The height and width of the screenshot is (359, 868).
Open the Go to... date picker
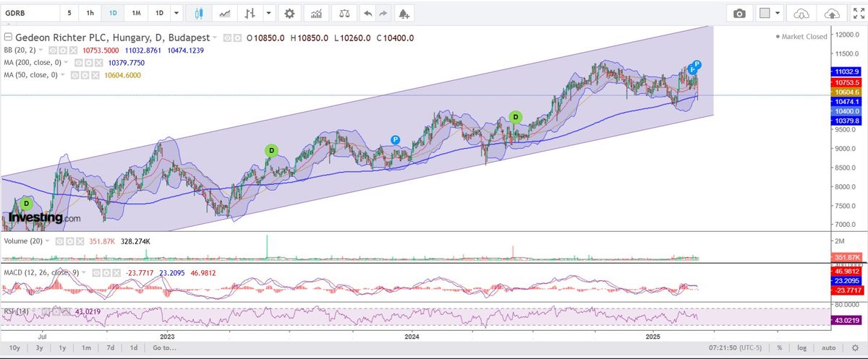click(x=164, y=347)
